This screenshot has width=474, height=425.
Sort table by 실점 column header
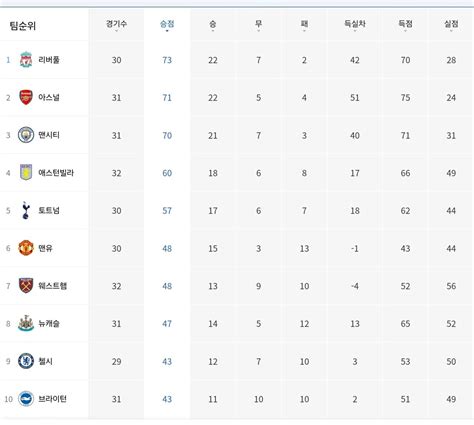pyautogui.click(x=451, y=24)
